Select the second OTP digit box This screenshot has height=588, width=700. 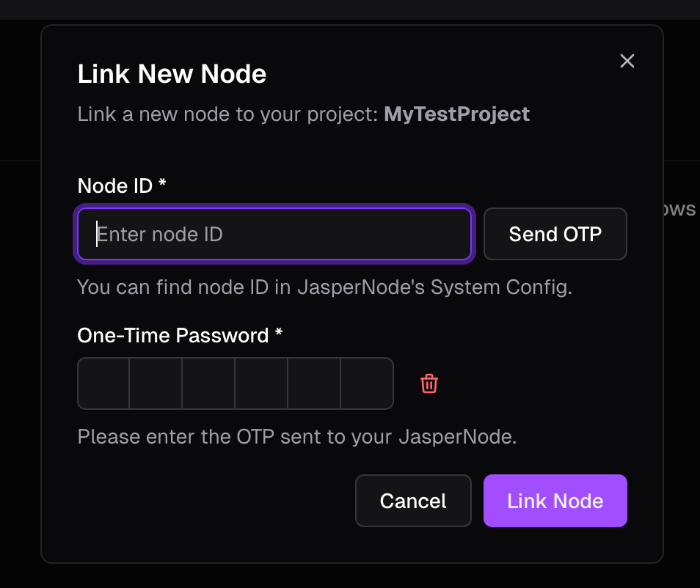coord(156,383)
